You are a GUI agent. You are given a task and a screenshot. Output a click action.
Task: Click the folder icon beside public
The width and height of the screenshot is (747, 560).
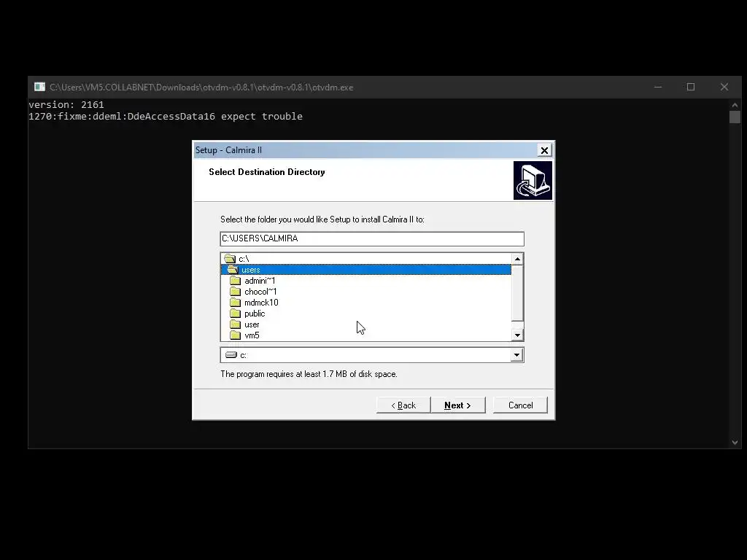click(x=236, y=314)
